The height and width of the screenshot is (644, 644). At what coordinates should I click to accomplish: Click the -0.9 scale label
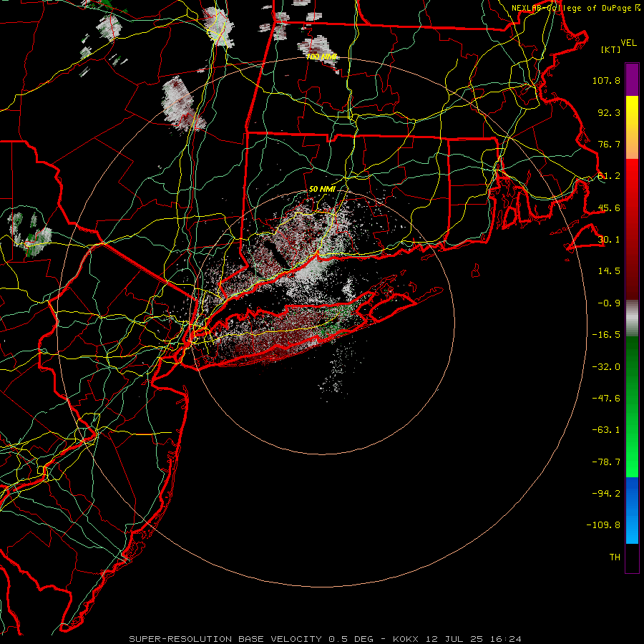[609, 303]
